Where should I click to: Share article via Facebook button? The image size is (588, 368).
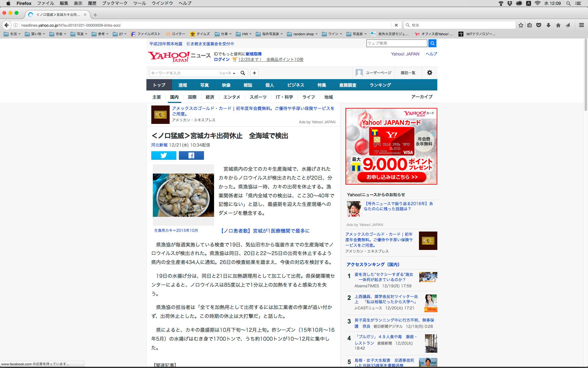click(x=191, y=155)
